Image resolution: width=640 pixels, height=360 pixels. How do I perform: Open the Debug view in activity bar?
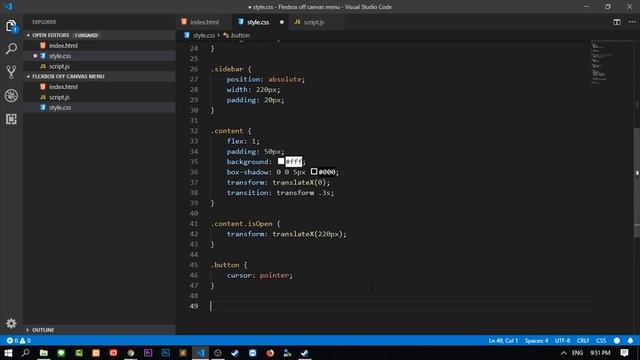coord(11,96)
